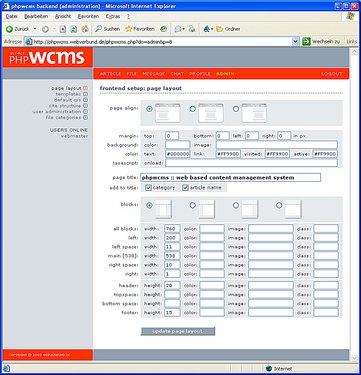Click the footer height field
This screenshot has width=361, height=375.
(172, 313)
